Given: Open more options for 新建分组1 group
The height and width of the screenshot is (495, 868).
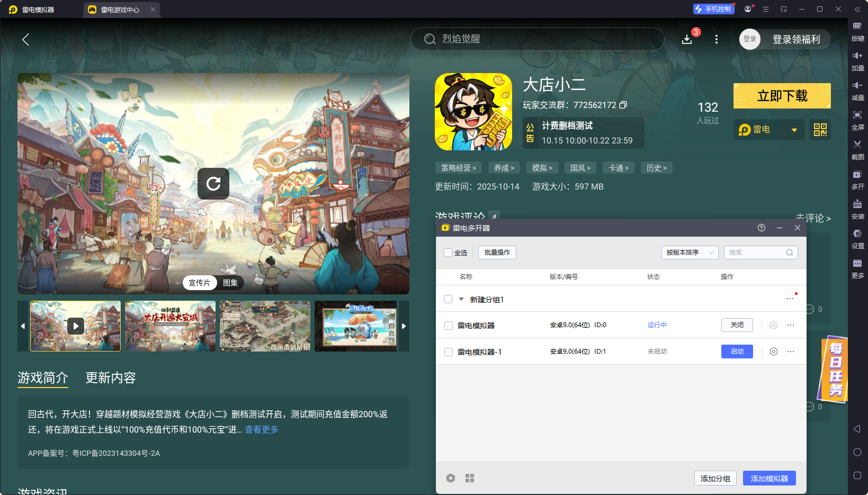Looking at the screenshot, I should click(x=790, y=299).
